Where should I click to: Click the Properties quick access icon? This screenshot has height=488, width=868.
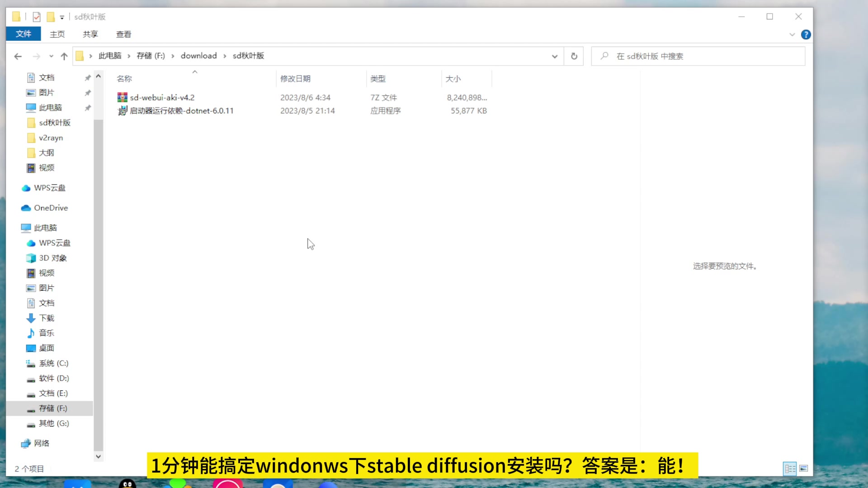click(37, 17)
